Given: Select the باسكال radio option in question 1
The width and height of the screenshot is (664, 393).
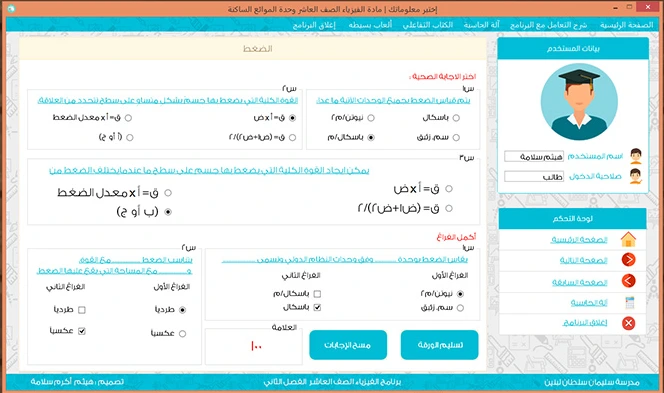Looking at the screenshot, I should pyautogui.click(x=456, y=118).
